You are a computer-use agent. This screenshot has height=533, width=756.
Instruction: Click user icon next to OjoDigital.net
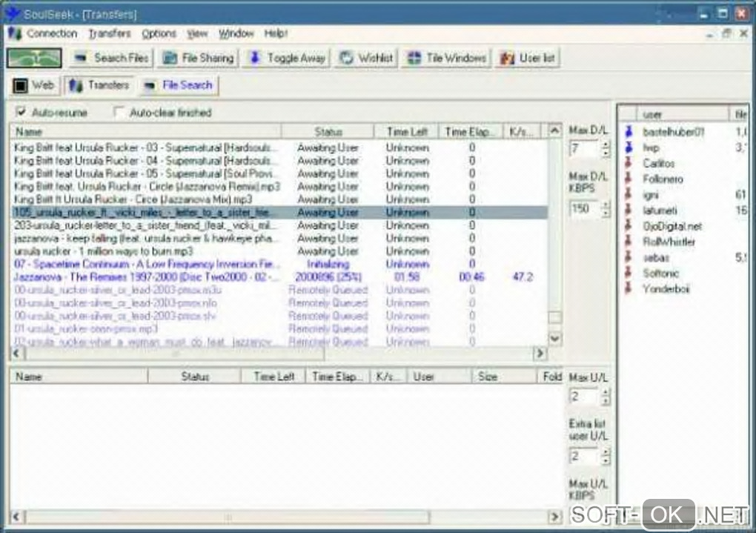[629, 226]
